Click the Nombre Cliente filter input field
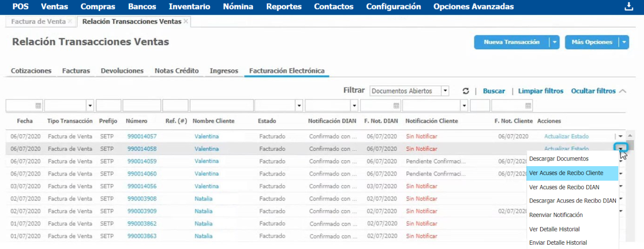The width and height of the screenshot is (644, 249). click(x=222, y=105)
